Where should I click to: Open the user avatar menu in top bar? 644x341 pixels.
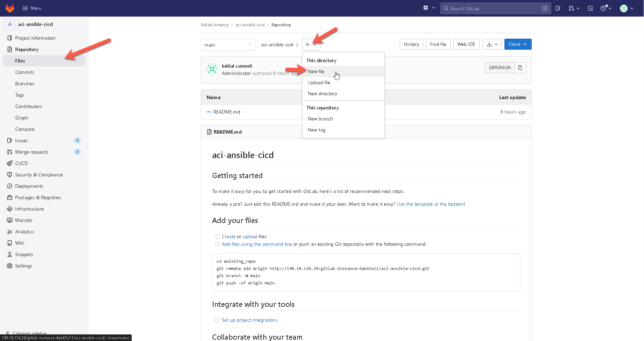[627, 8]
